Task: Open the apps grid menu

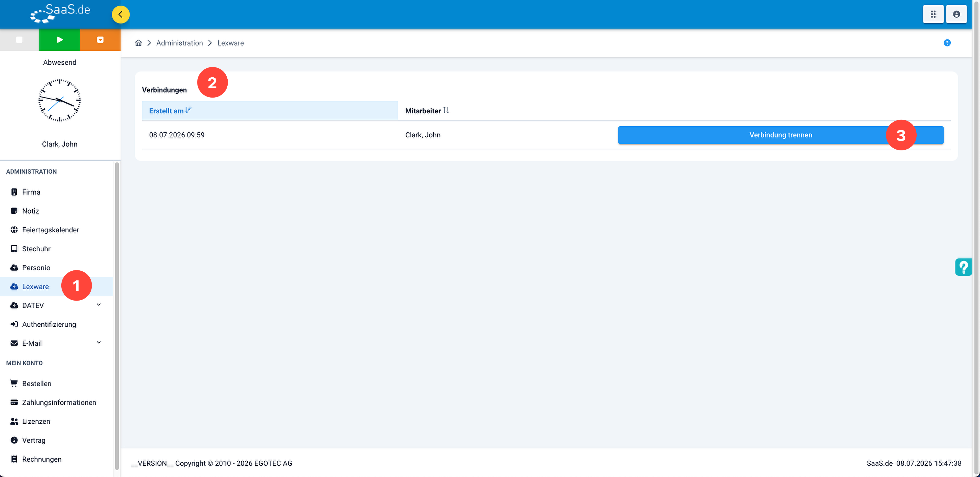Action: point(933,14)
